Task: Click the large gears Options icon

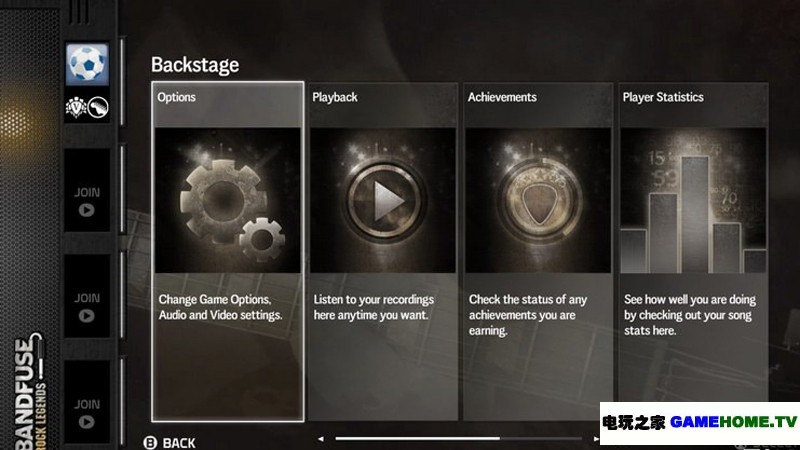Action: (228, 200)
